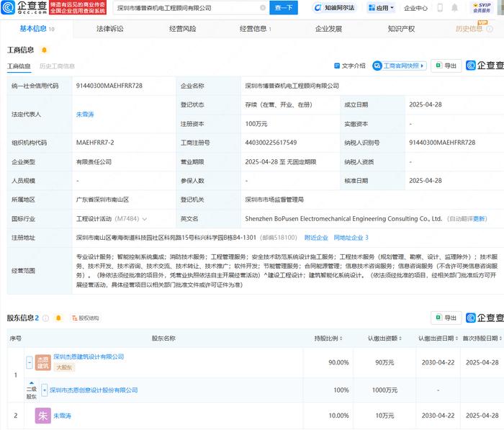The width and height of the screenshot is (504, 430).
Task: Open SVIP member service icon
Action: click(x=482, y=7)
